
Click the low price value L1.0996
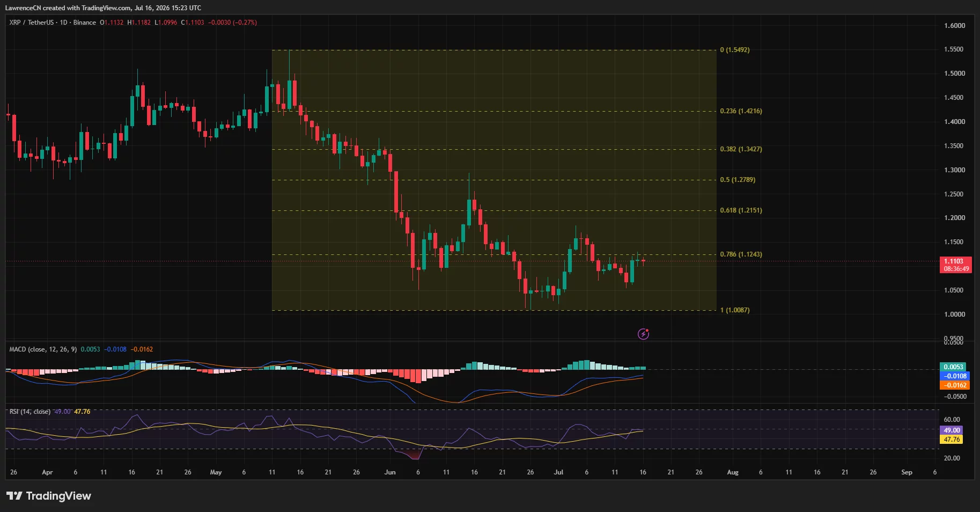point(166,23)
